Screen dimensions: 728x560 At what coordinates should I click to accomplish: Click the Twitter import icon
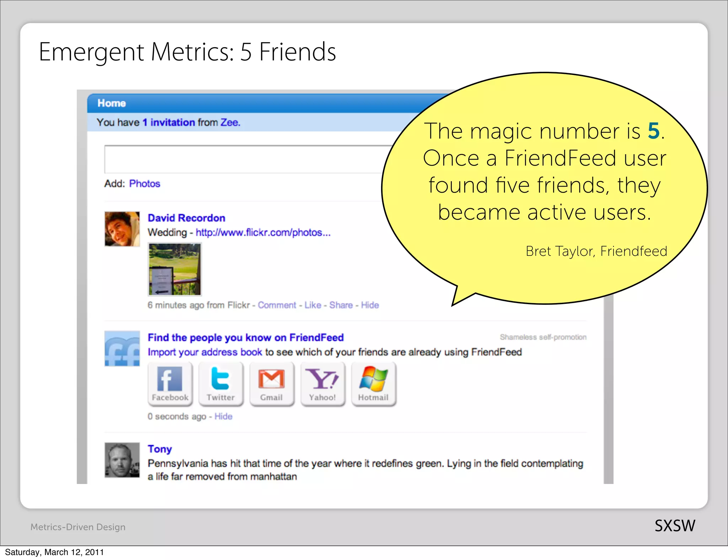coord(221,384)
